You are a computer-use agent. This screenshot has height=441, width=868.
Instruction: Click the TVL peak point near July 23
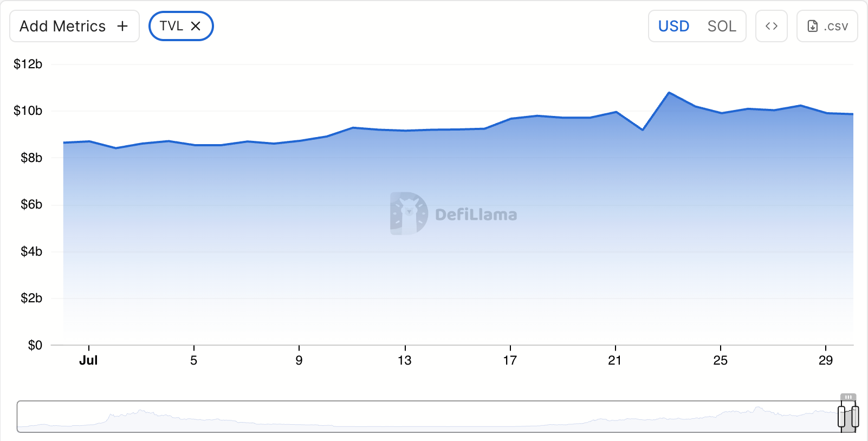(669, 93)
